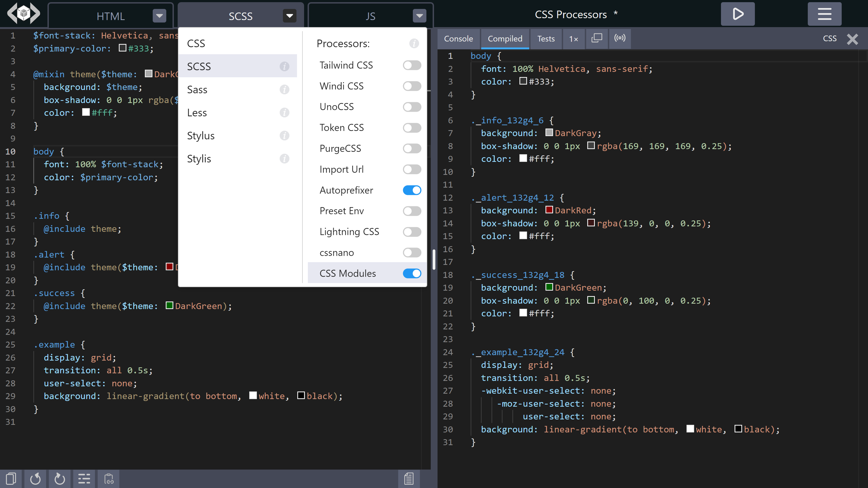Click the save/export icon bottom-right
Viewport: 868px width, 488px height.
click(x=410, y=479)
